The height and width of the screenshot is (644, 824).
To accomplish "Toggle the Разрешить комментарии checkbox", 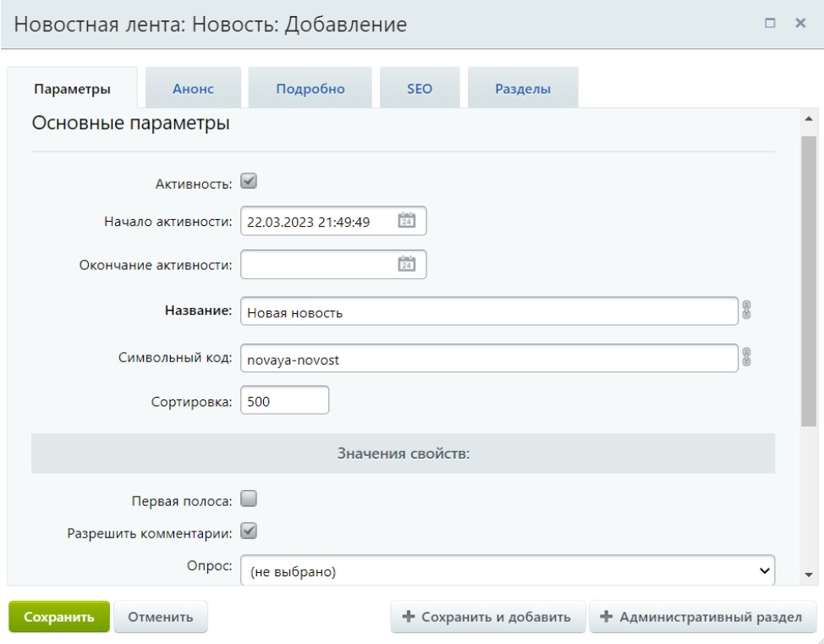I will point(249,532).
